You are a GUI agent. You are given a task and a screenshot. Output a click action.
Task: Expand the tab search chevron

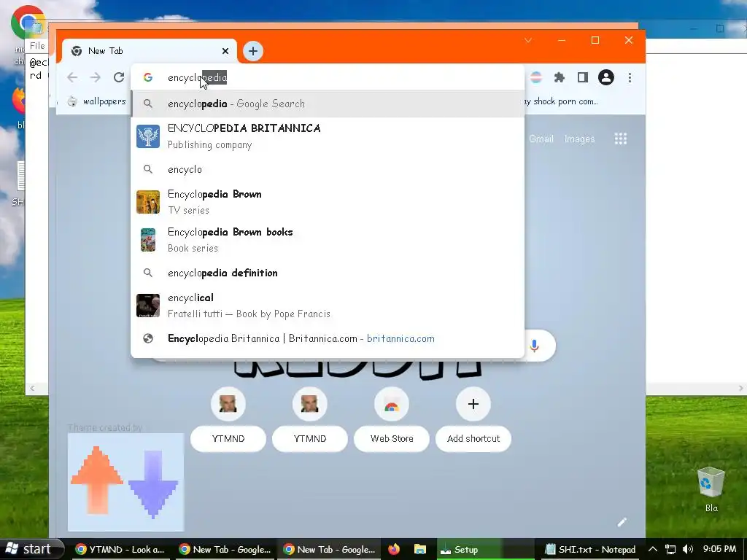pos(528,41)
